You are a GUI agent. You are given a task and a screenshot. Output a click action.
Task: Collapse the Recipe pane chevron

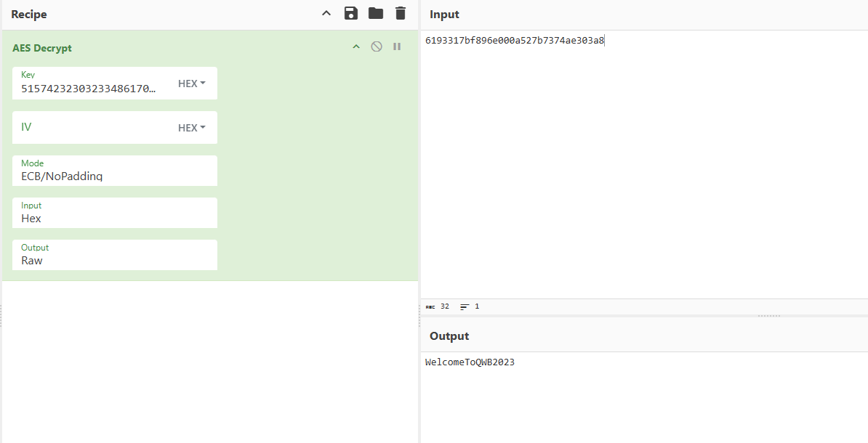point(326,13)
